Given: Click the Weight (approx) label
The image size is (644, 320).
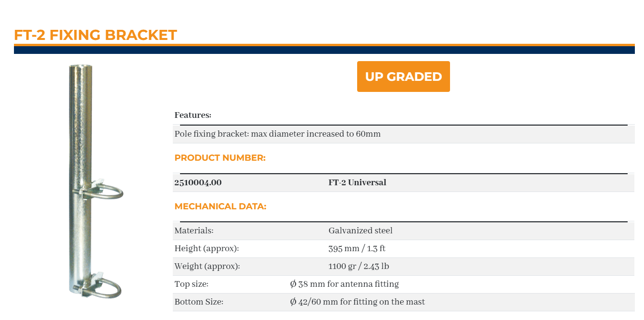Looking at the screenshot, I should (x=207, y=266).
